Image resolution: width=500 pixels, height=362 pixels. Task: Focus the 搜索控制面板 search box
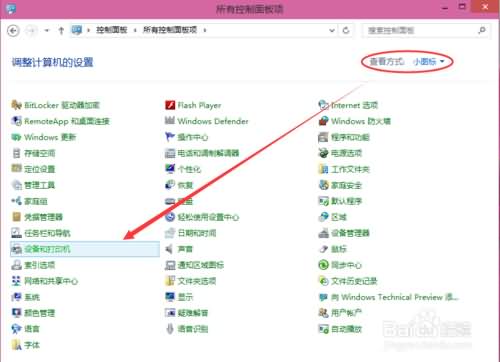426,30
